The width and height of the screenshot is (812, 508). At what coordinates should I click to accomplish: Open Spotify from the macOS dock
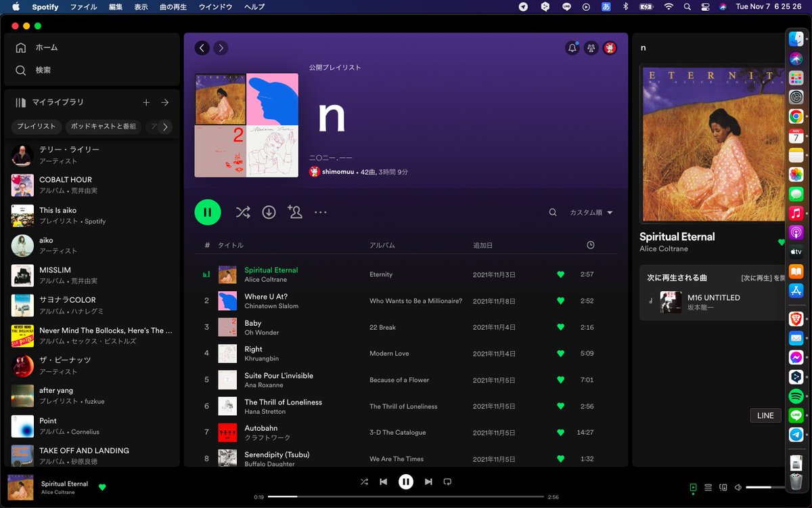point(796,396)
